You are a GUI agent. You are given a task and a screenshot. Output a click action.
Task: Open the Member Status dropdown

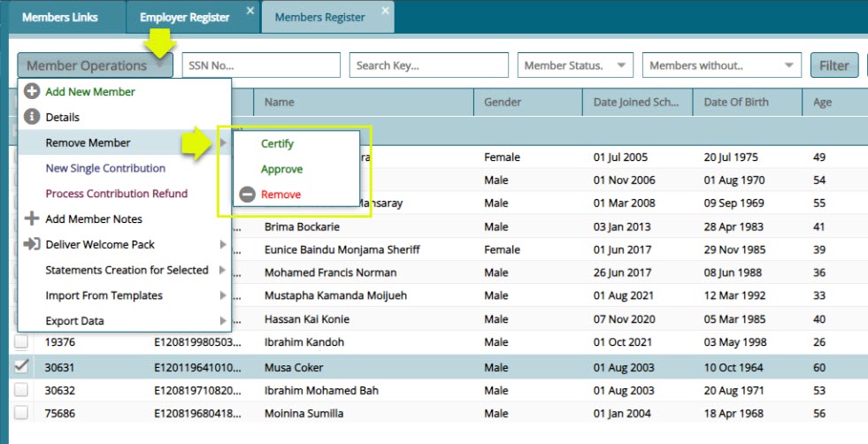(x=574, y=65)
